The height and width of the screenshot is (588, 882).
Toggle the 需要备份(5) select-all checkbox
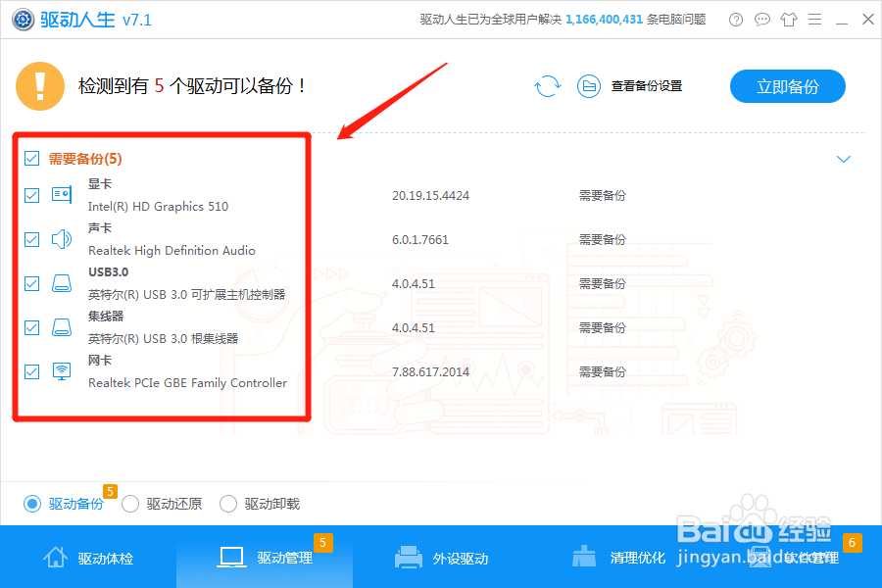click(x=32, y=159)
